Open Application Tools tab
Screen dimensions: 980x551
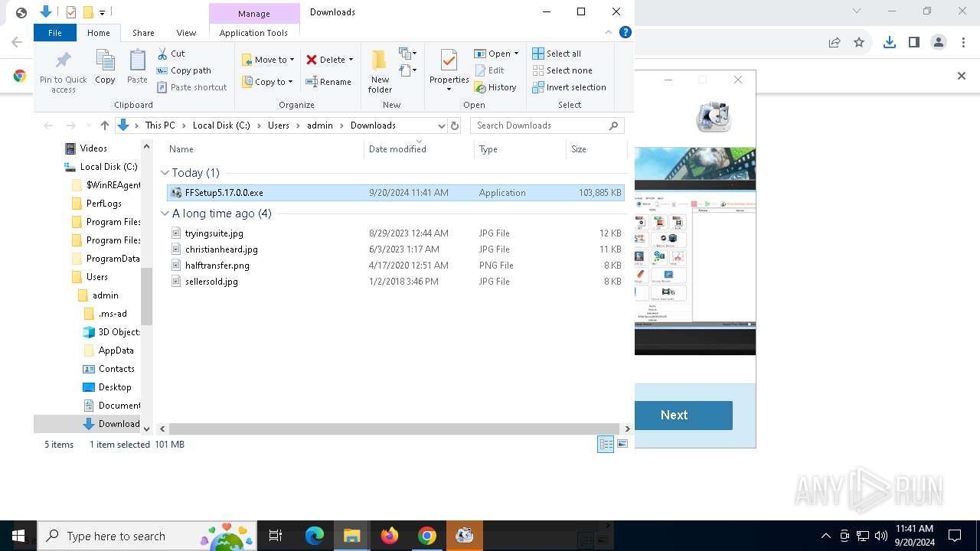253,33
